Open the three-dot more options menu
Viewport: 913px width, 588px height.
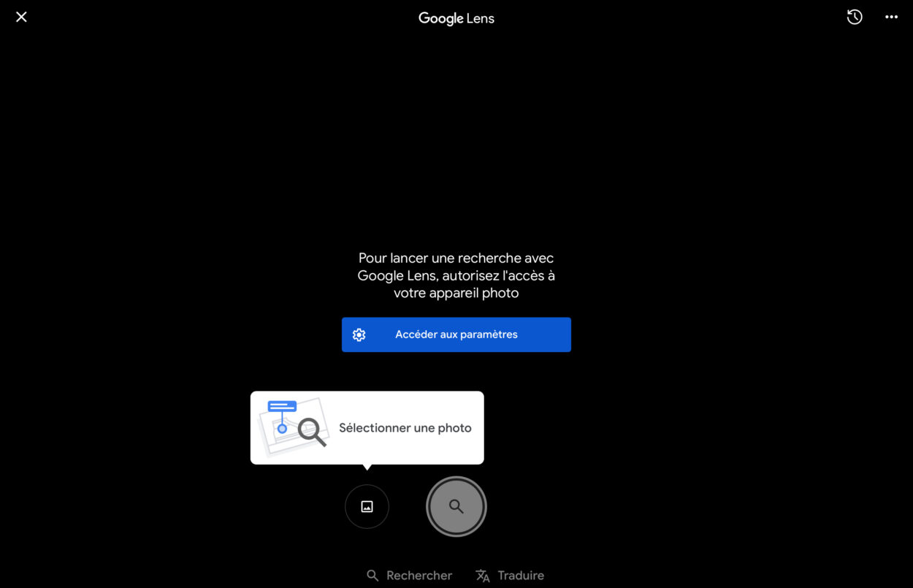click(891, 17)
